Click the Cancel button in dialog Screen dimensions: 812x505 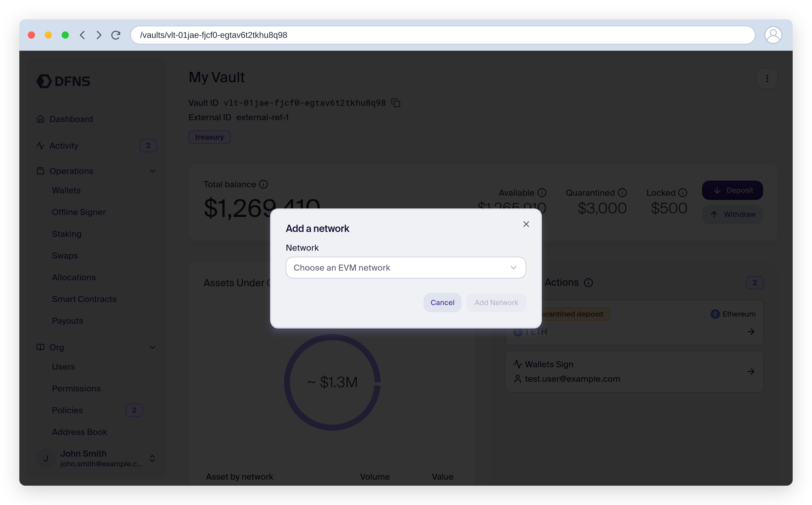[x=442, y=303]
